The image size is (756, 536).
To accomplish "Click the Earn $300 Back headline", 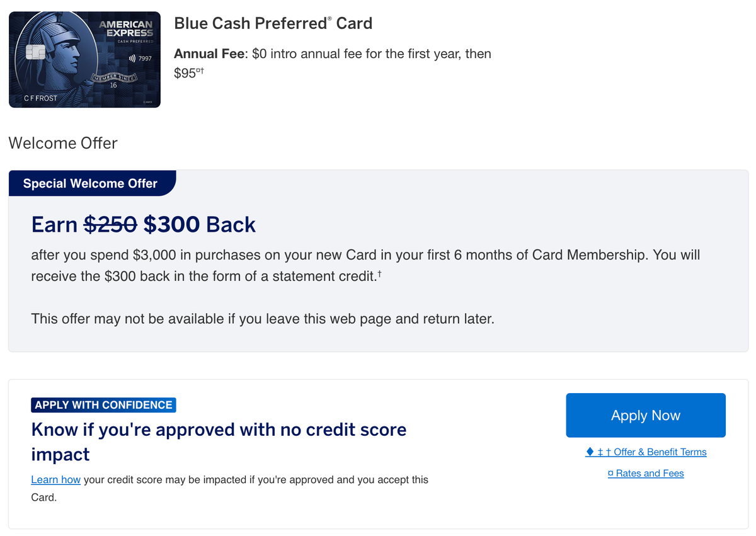I will 143,224.
